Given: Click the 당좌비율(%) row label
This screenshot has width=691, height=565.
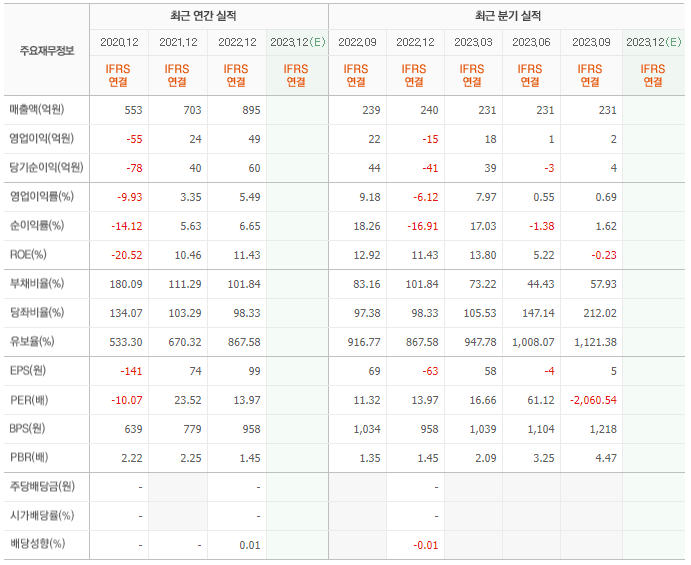Looking at the screenshot, I should (37, 312).
